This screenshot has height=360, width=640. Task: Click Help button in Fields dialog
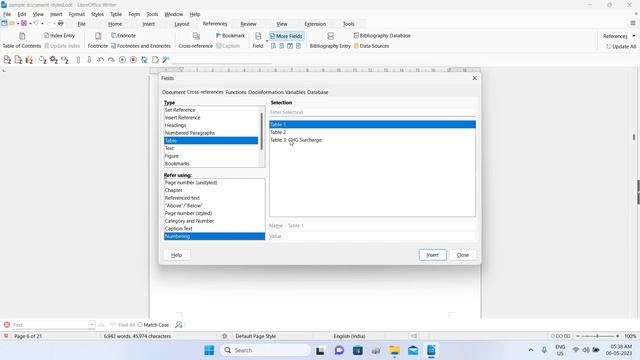click(176, 255)
